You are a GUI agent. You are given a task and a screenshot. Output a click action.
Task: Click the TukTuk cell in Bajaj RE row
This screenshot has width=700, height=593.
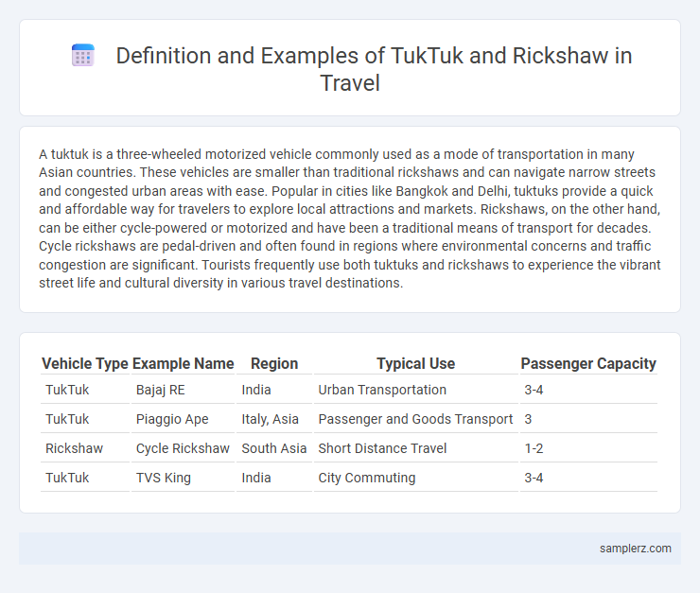[85, 390]
